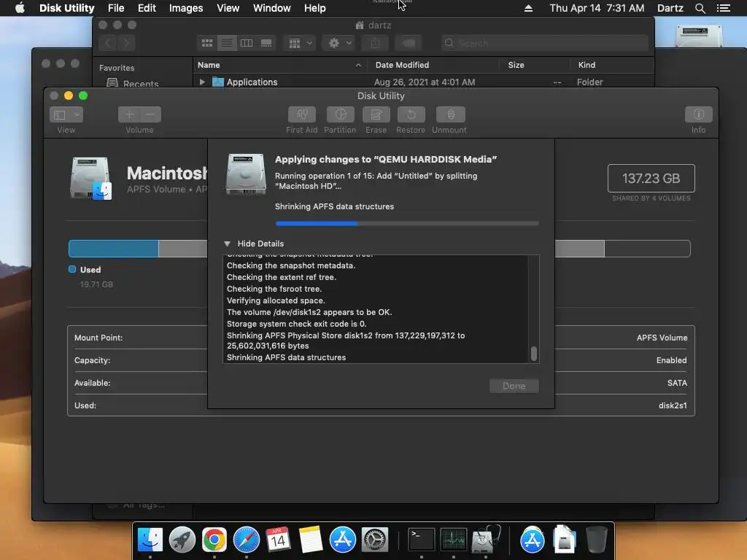Switch Finder window to gallery view
The height and width of the screenshot is (560, 747).
click(x=266, y=43)
